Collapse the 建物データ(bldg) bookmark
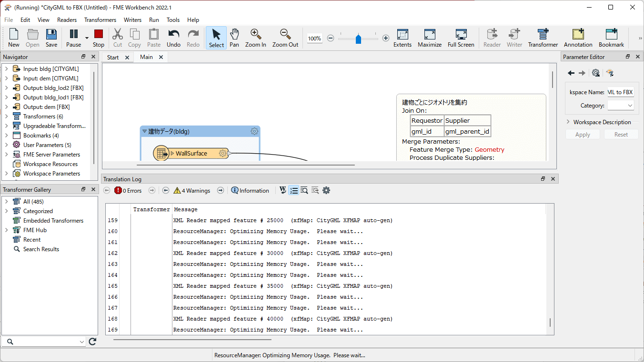 click(x=144, y=131)
